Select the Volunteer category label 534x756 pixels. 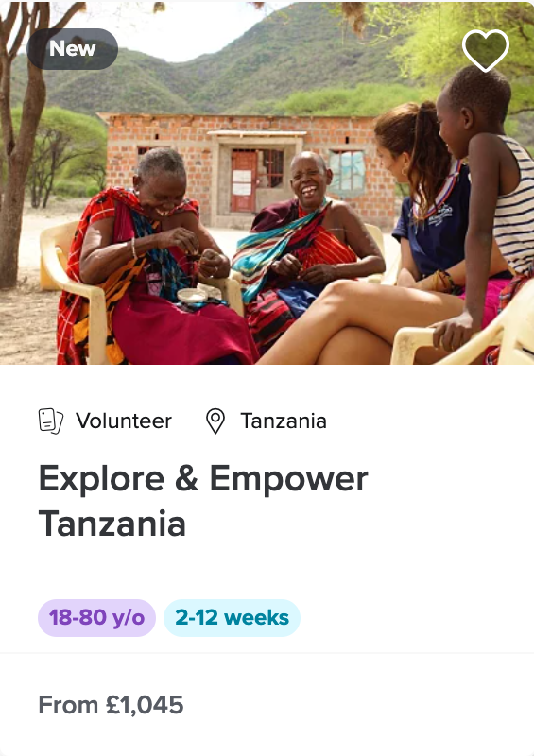[124, 421]
